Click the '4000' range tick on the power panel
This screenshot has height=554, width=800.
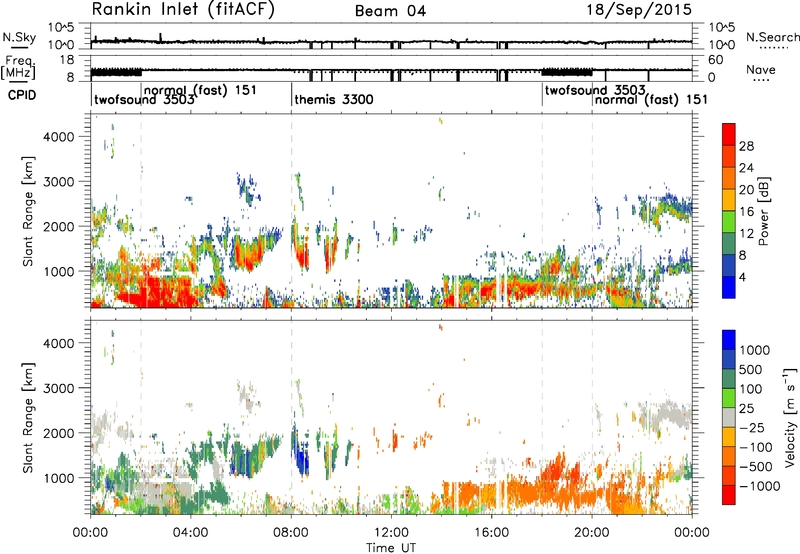point(59,137)
